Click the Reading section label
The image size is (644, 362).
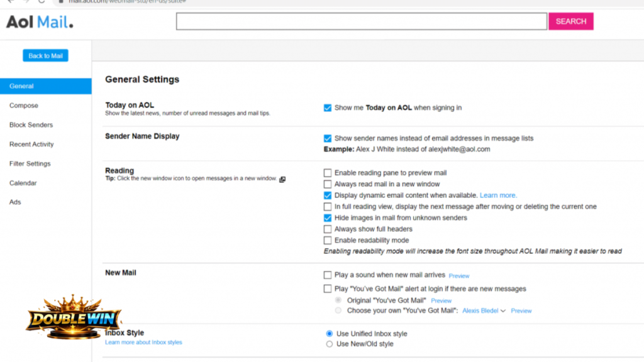[x=119, y=170]
